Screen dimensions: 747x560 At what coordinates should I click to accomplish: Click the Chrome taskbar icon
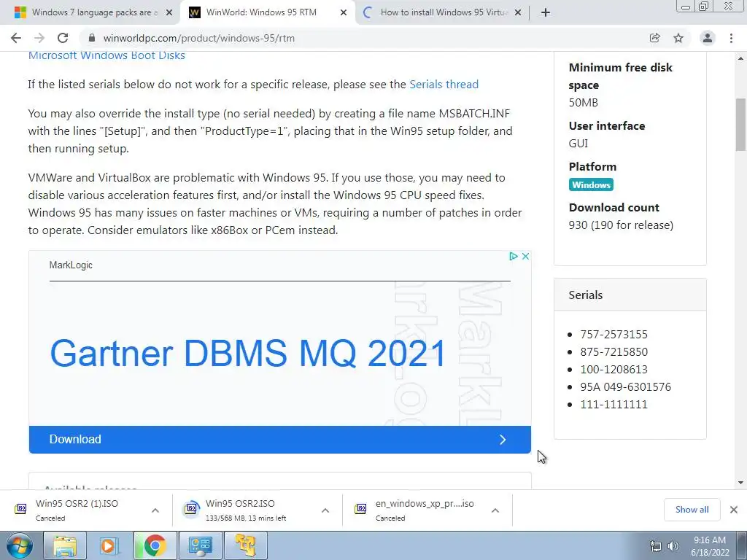tap(155, 546)
